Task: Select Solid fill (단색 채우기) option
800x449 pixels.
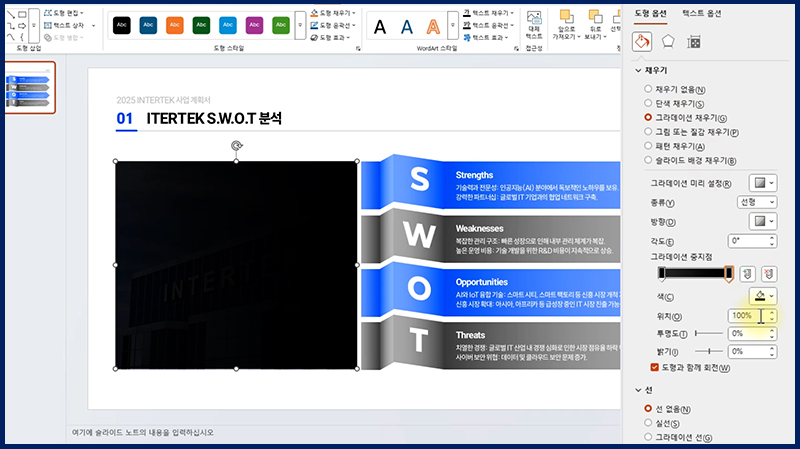Action: coord(648,103)
